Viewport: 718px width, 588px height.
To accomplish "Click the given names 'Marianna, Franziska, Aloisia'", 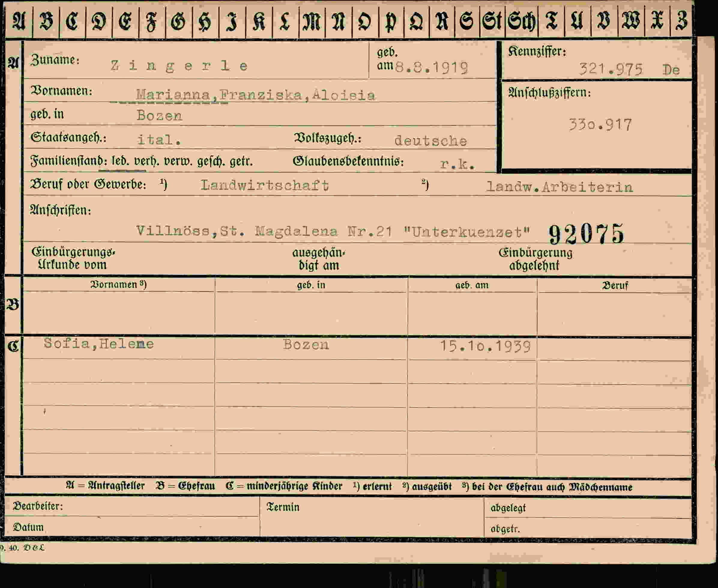I will click(x=255, y=95).
